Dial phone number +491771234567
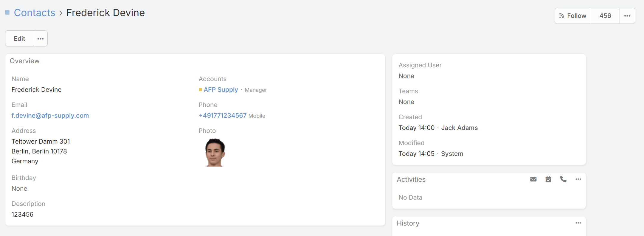 coord(223,116)
